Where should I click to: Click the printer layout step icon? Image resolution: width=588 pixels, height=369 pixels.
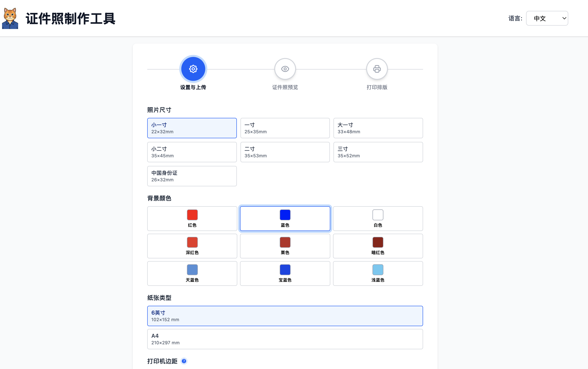click(377, 69)
